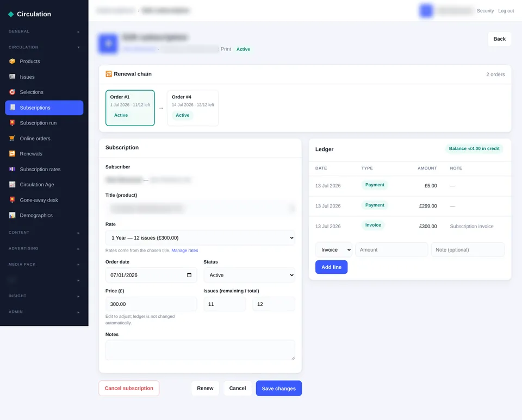522x420 pixels.
Task: Focus the Price (£) field
Action: pyautogui.click(x=151, y=304)
